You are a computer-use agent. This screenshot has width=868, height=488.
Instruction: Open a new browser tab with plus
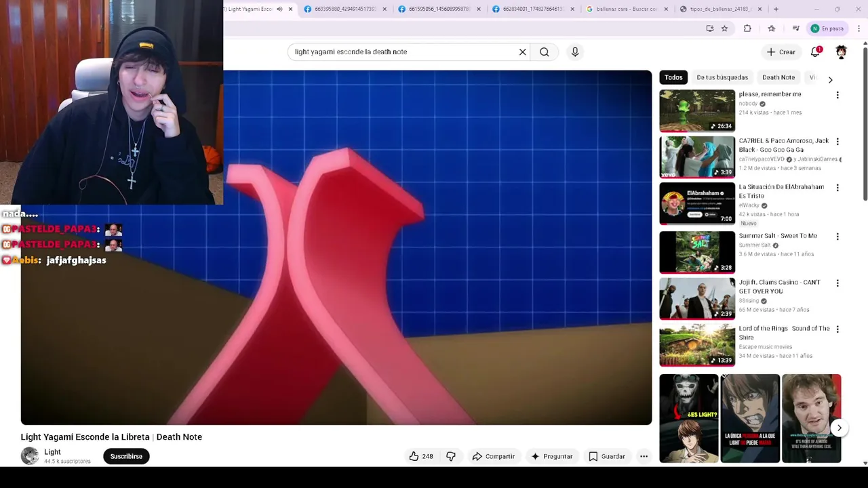776,9
